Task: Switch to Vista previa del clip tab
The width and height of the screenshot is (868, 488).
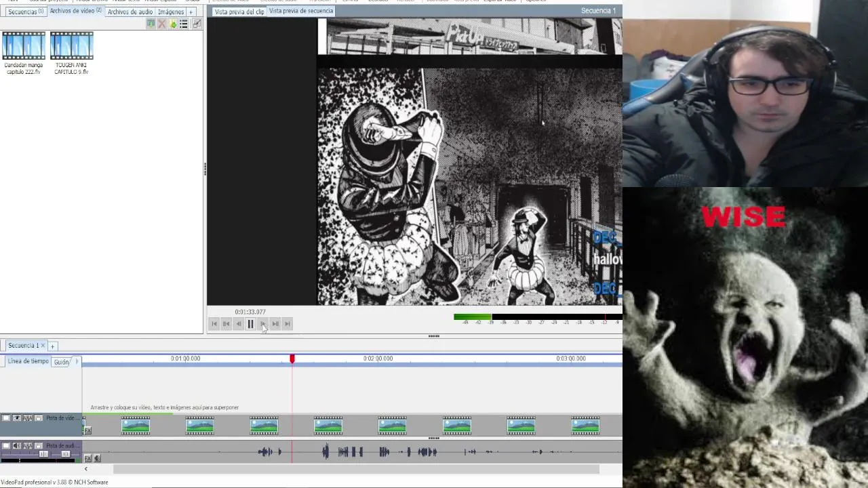Action: tap(239, 12)
